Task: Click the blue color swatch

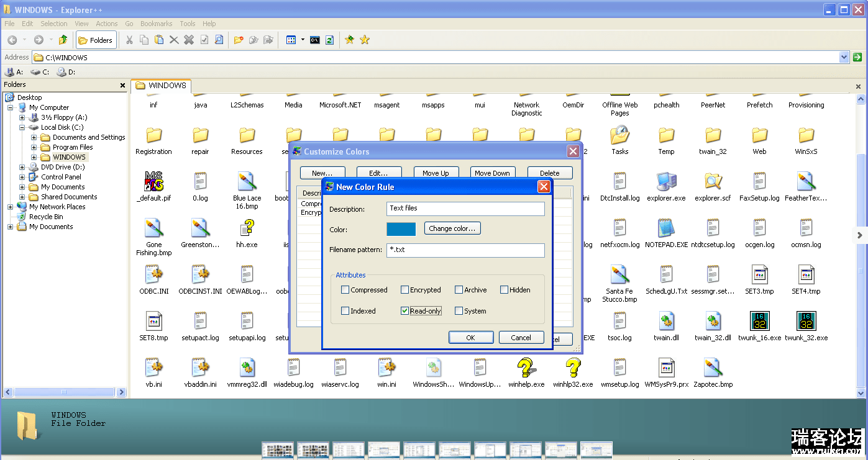Action: (401, 229)
